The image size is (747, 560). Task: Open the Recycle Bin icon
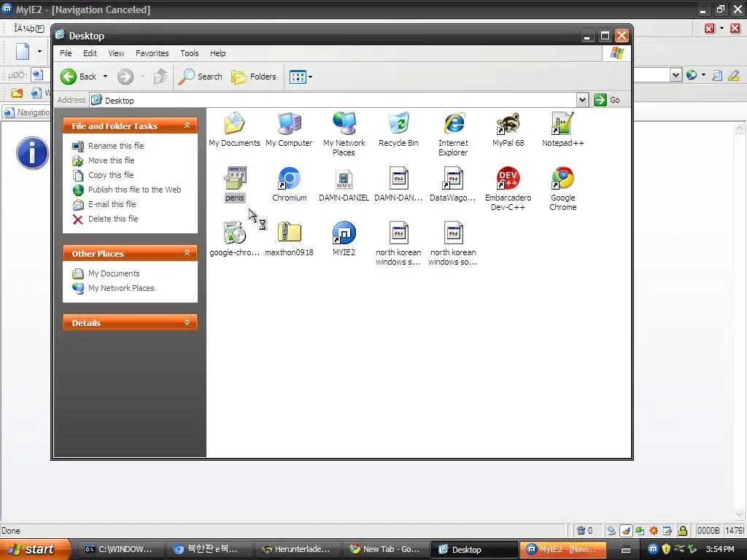click(399, 130)
